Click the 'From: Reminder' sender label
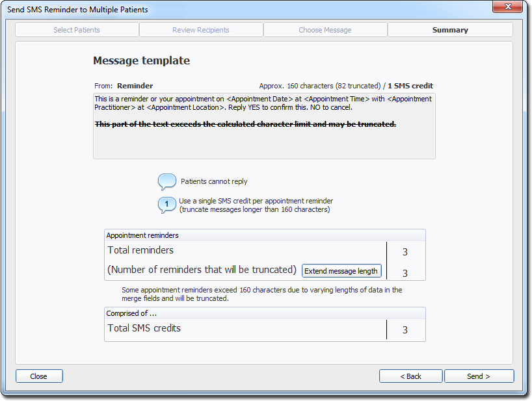The height and width of the screenshot is (401, 532). point(124,86)
